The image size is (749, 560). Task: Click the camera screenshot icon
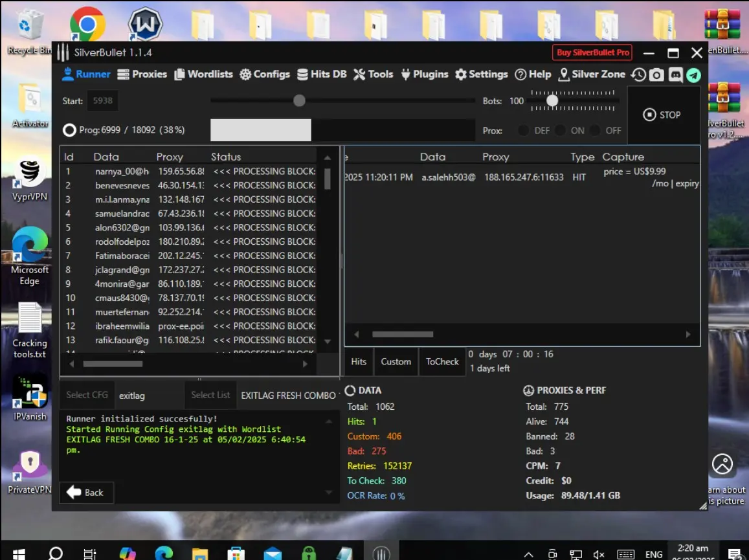(657, 74)
